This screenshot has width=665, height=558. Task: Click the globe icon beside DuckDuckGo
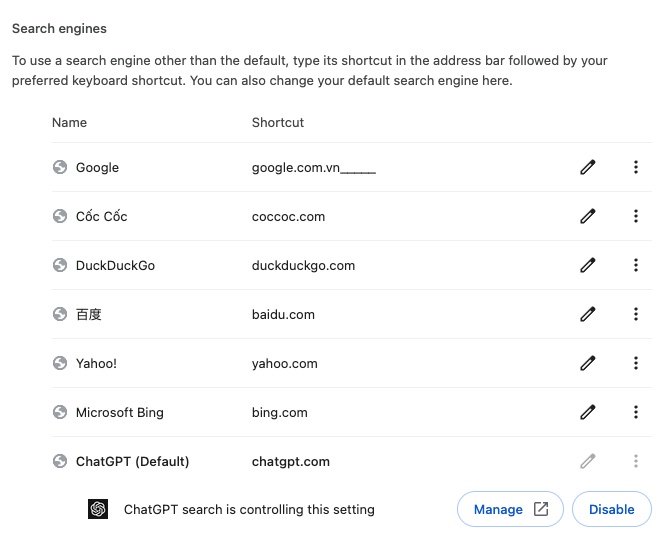60,266
